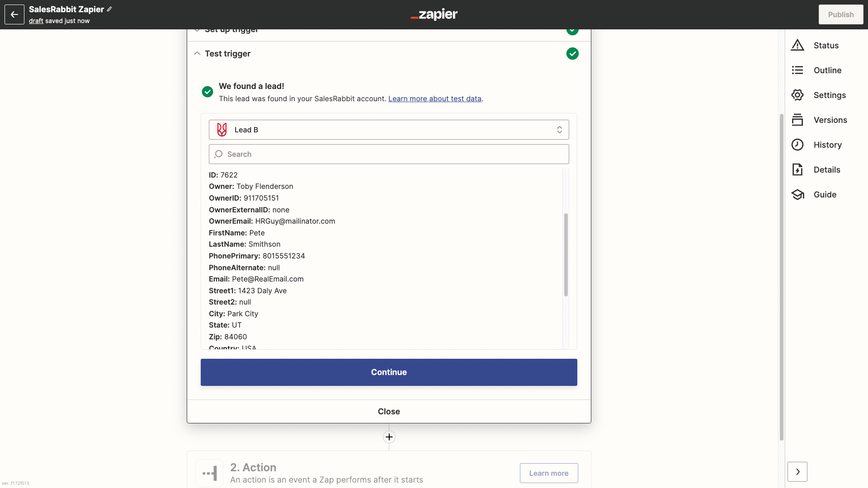This screenshot has width=868, height=488.
Task: Open the Details file icon
Action: (x=797, y=169)
